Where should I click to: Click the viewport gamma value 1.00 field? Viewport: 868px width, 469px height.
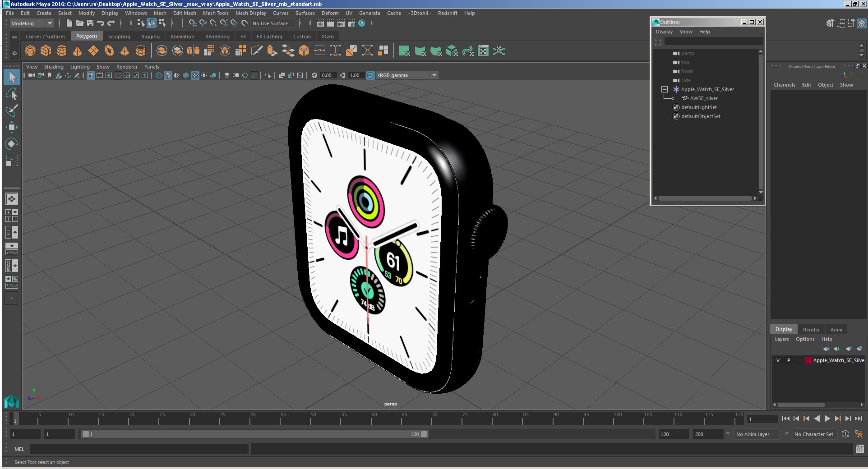(356, 75)
